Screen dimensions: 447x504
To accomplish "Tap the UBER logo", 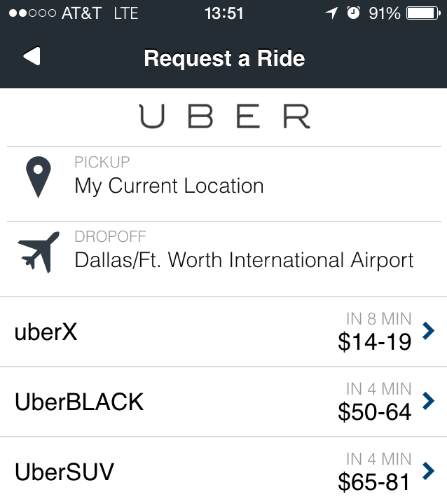I will (224, 116).
